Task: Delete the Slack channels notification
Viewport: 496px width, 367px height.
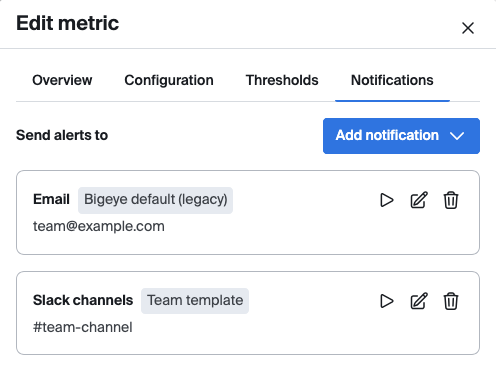Action: [x=451, y=301]
